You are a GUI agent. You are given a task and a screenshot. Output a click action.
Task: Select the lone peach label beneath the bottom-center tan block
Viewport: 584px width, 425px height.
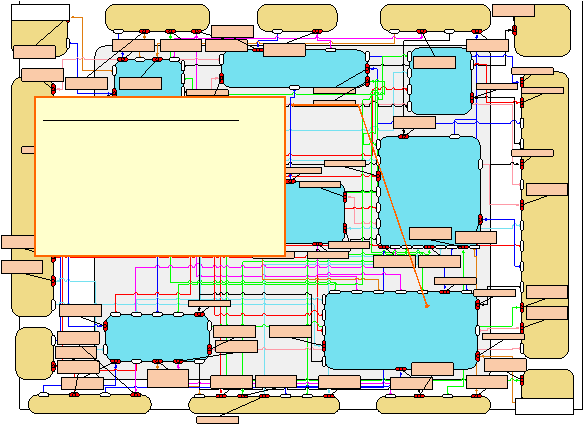(x=218, y=420)
